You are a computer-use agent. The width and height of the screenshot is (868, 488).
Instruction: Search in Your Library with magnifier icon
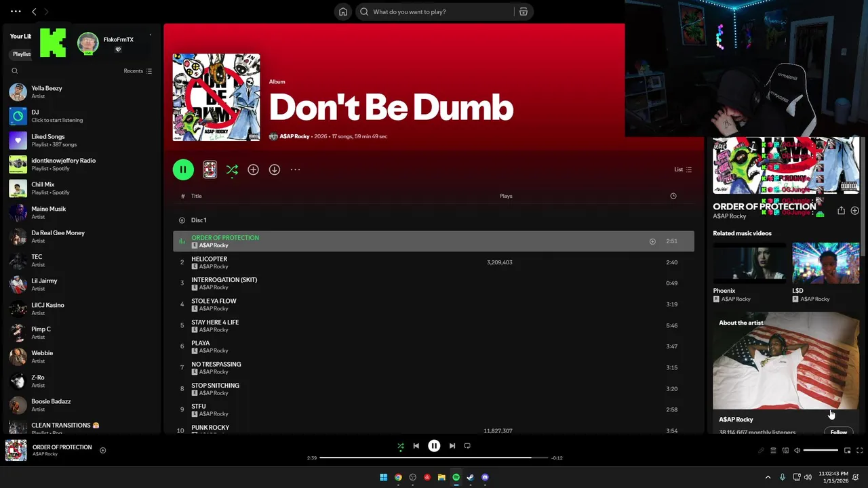[x=15, y=70]
